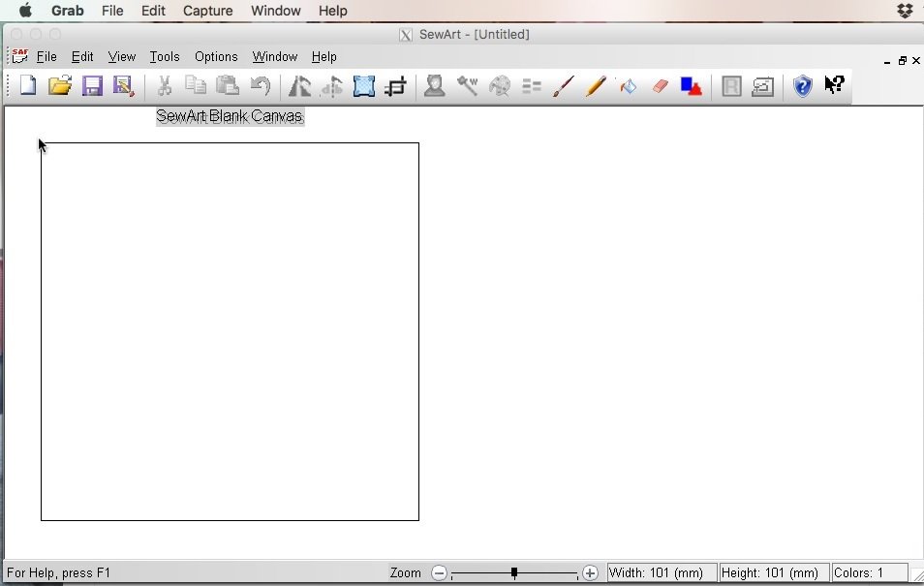Click the red and blue color swap icon

point(692,87)
